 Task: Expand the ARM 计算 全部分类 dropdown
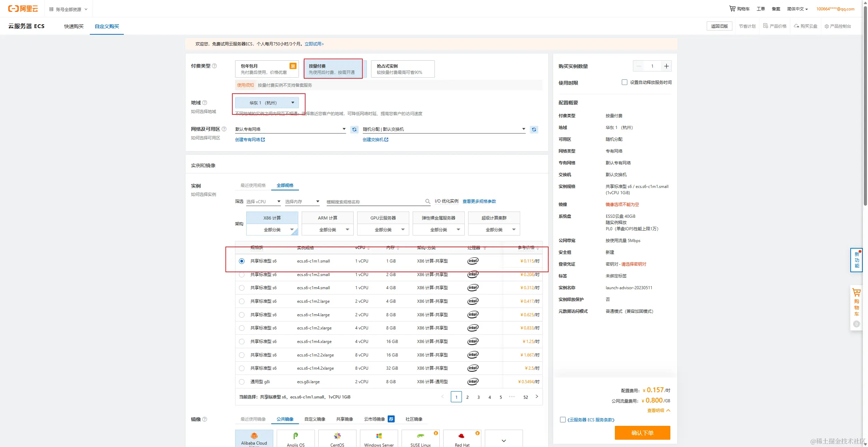(x=327, y=230)
